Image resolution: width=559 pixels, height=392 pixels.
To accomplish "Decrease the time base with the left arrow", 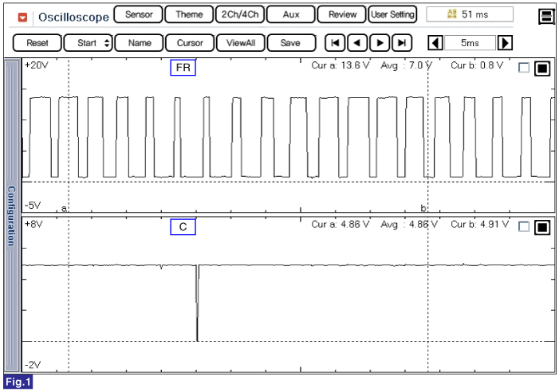I will [435, 43].
